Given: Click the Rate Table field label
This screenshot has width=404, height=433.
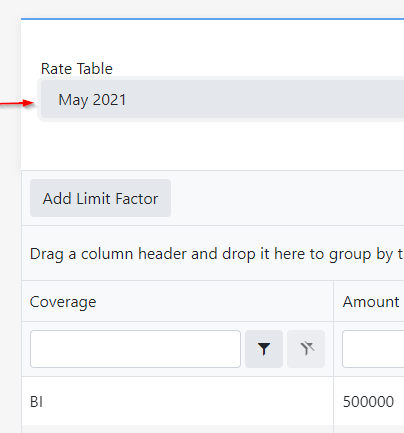Looking at the screenshot, I should pos(77,69).
